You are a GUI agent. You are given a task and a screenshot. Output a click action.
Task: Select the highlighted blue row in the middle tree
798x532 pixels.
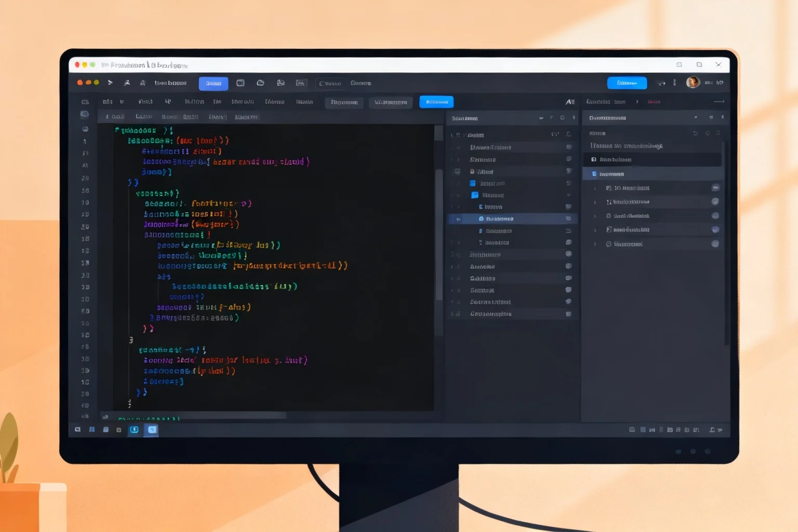pyautogui.click(x=513, y=219)
